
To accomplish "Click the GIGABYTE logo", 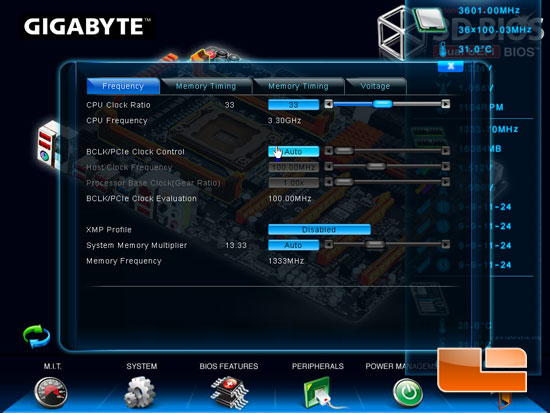I will [87, 27].
